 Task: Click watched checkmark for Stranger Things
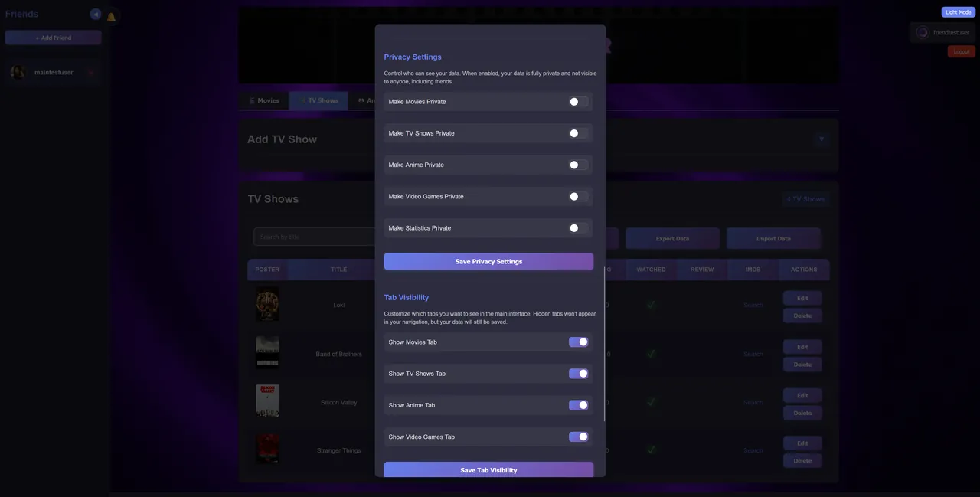coord(651,450)
